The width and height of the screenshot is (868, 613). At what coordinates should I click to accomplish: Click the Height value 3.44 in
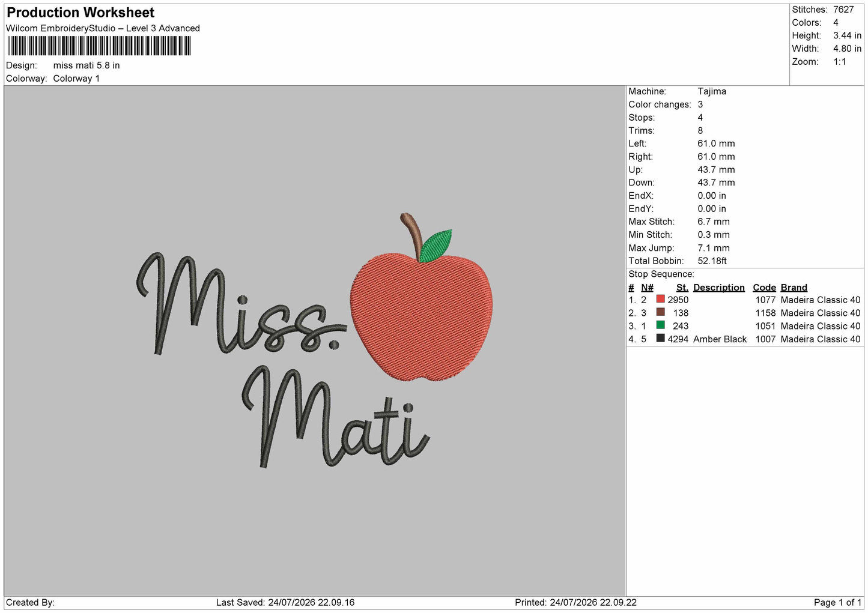tap(847, 35)
